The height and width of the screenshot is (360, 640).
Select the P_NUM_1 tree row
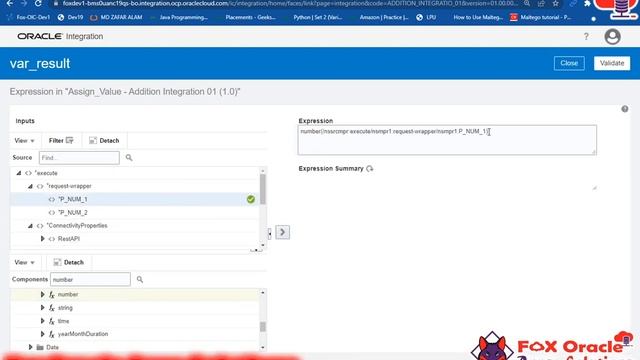(x=135, y=199)
